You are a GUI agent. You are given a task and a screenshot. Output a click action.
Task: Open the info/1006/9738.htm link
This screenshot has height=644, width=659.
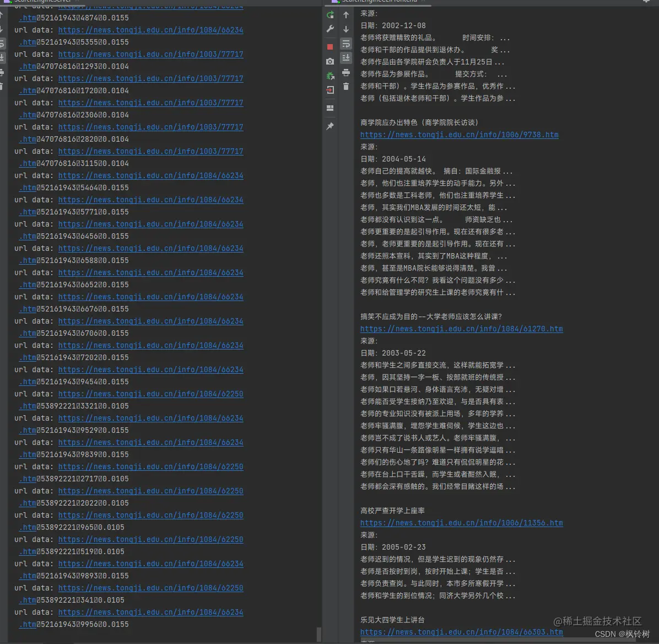(x=460, y=135)
